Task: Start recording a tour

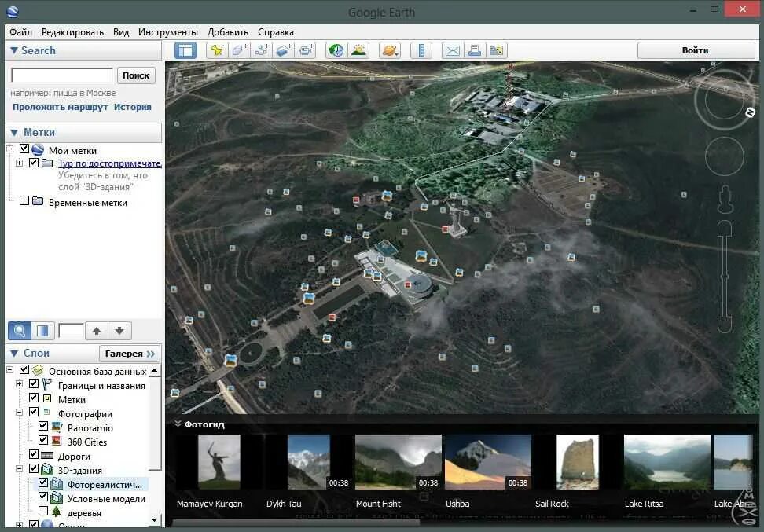Action: click(x=306, y=50)
